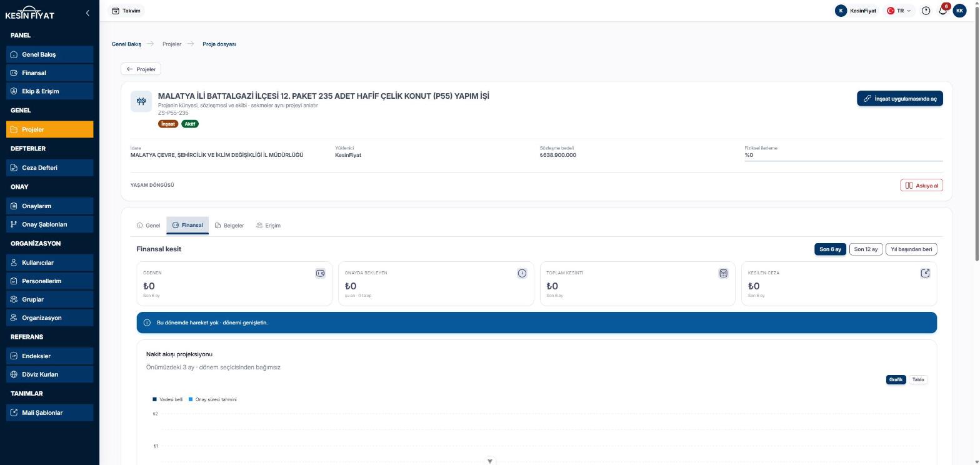Click İnşaat uygulamasında aç button
Screen dimensions: 980x465
899,99
